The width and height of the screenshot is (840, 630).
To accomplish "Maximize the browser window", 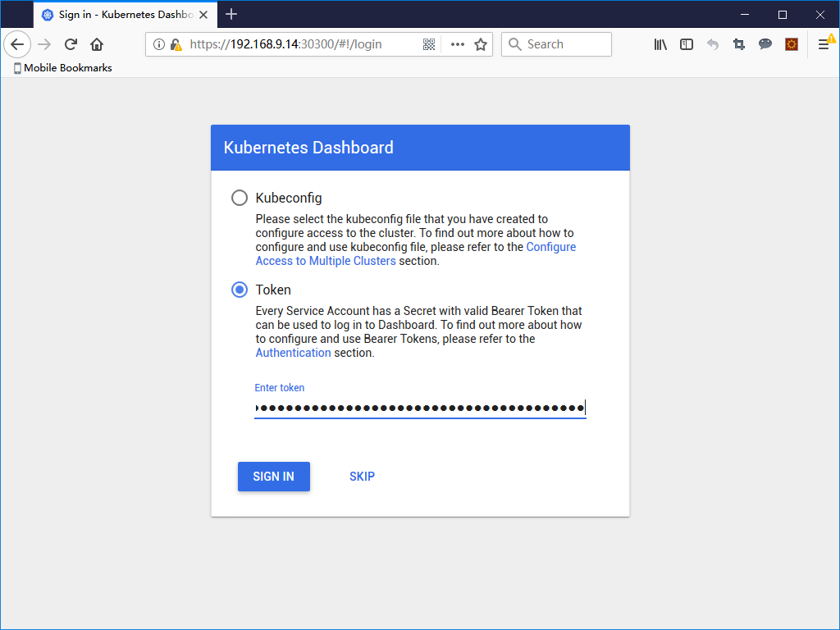I will click(x=782, y=15).
